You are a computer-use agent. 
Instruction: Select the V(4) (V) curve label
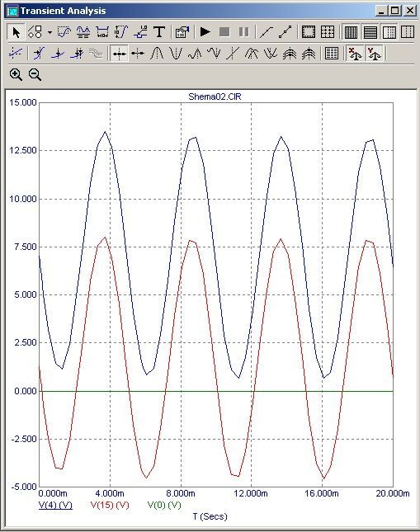[x=55, y=505]
